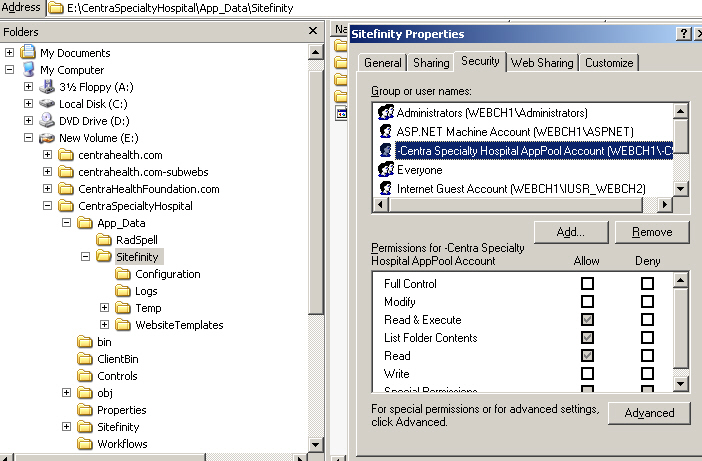This screenshot has height=461, width=702.
Task: Select the 3½ Floppy (A:) drive icon
Action: pos(47,86)
